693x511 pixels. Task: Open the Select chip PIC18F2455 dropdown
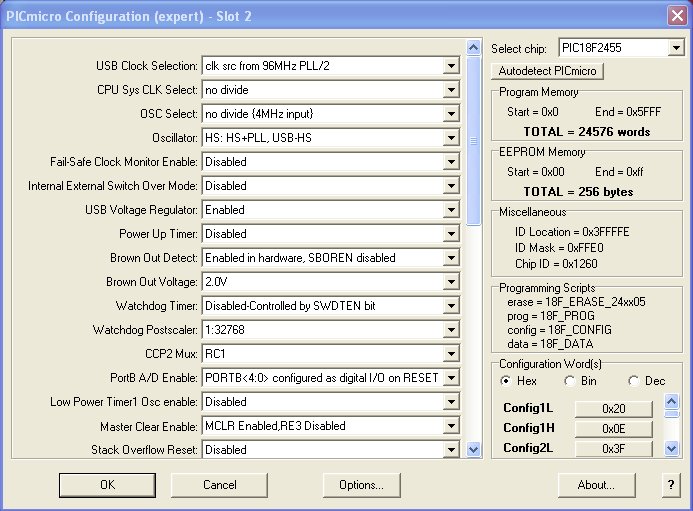point(676,48)
